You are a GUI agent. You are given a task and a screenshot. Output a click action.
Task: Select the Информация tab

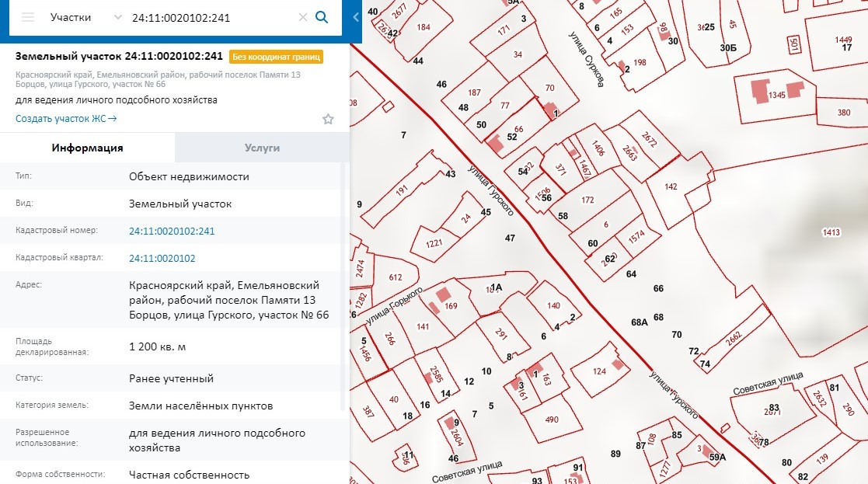point(87,148)
